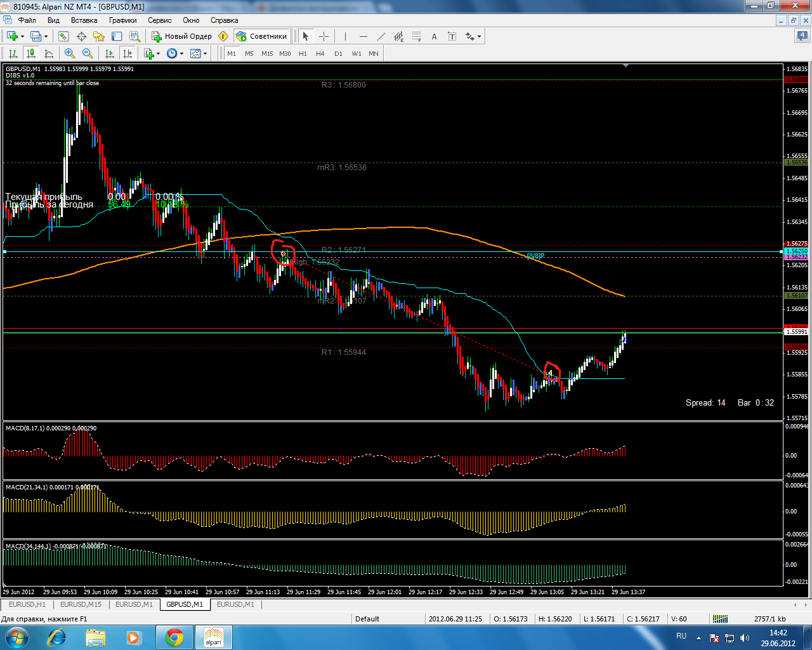Screen dimensions: 812x650
Task: Click the zoom out magnifier icon
Action: point(88,53)
